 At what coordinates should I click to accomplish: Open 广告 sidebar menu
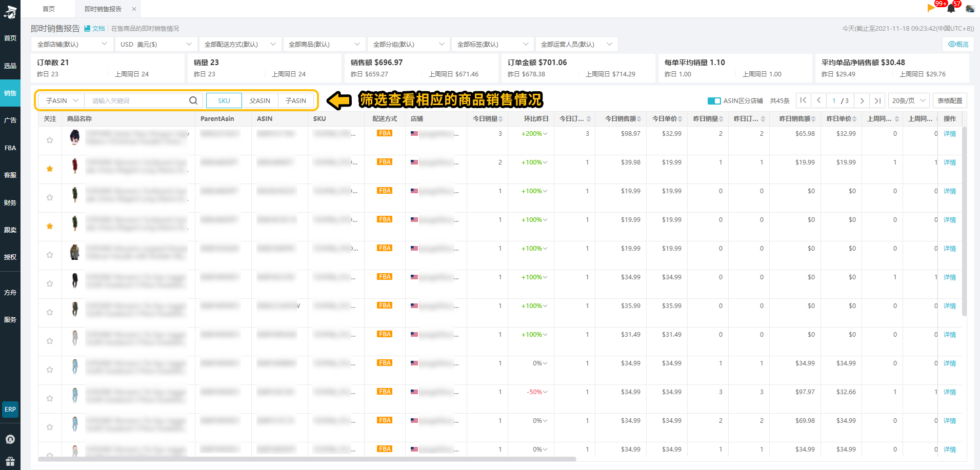tap(10, 120)
